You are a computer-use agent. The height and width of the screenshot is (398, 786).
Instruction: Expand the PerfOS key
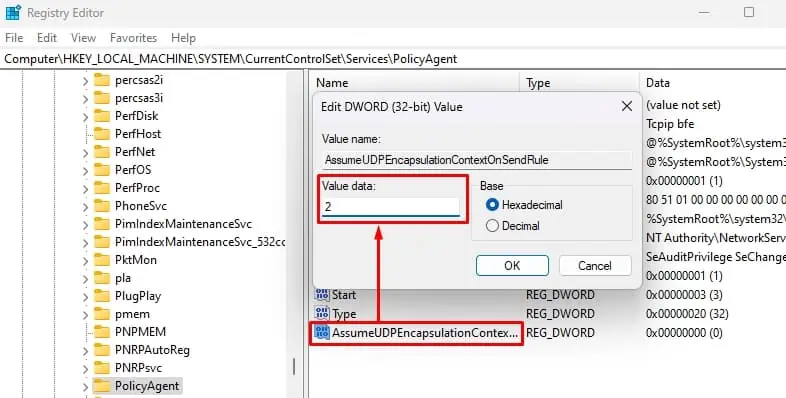(86, 171)
